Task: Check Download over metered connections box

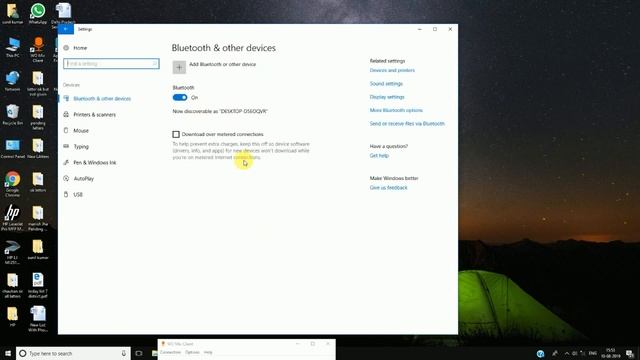Action: (176, 134)
